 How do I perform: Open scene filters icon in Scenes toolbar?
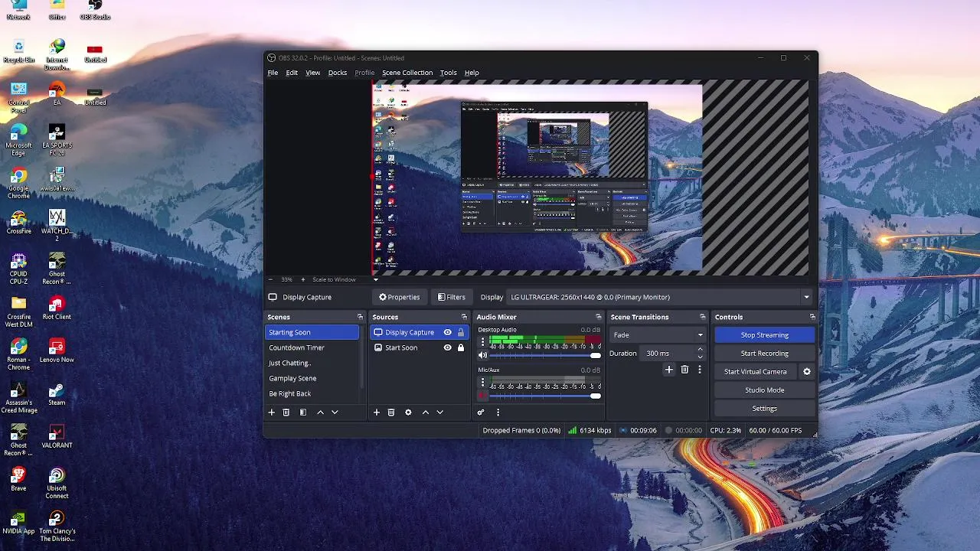pyautogui.click(x=303, y=412)
